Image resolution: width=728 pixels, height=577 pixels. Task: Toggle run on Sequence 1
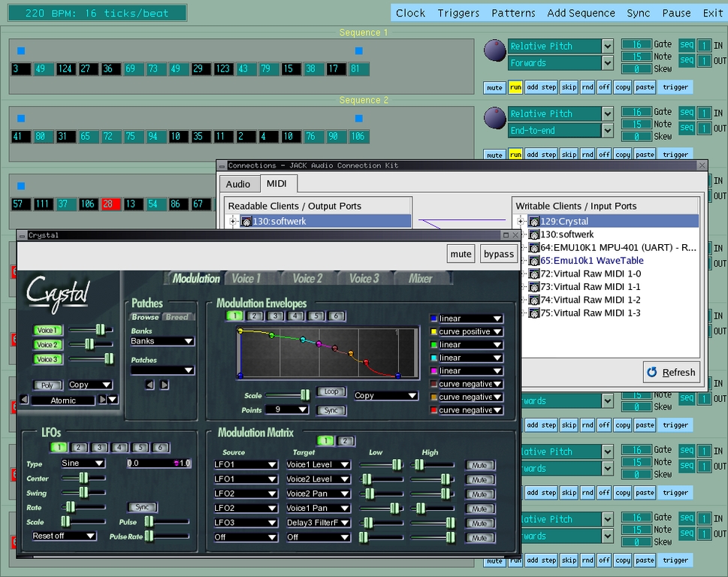tap(515, 87)
